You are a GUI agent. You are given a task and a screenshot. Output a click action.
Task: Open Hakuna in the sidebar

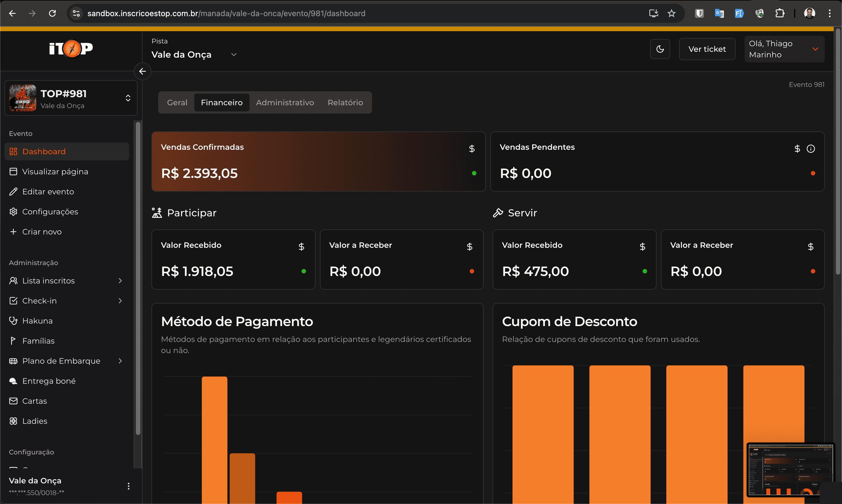(x=67, y=320)
